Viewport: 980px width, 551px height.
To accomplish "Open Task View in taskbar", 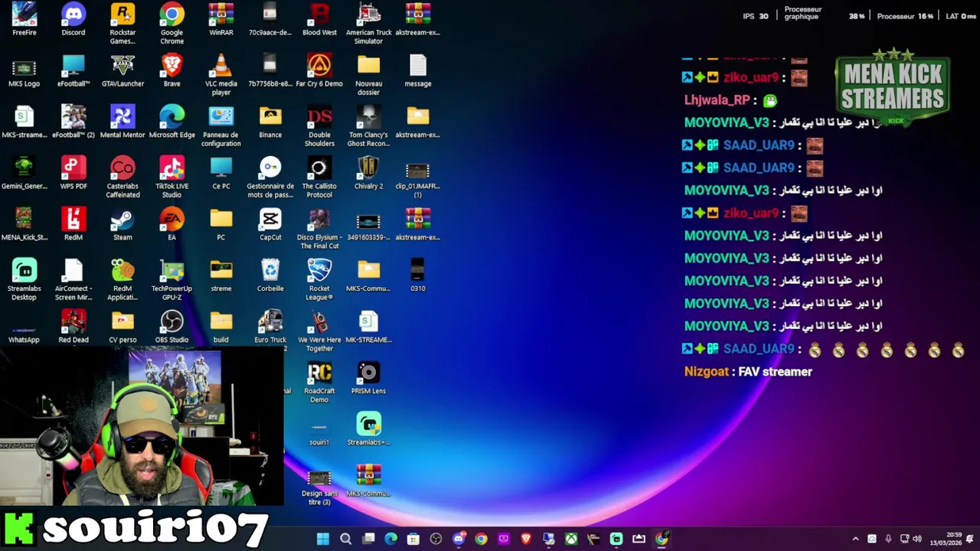I will click(x=368, y=539).
